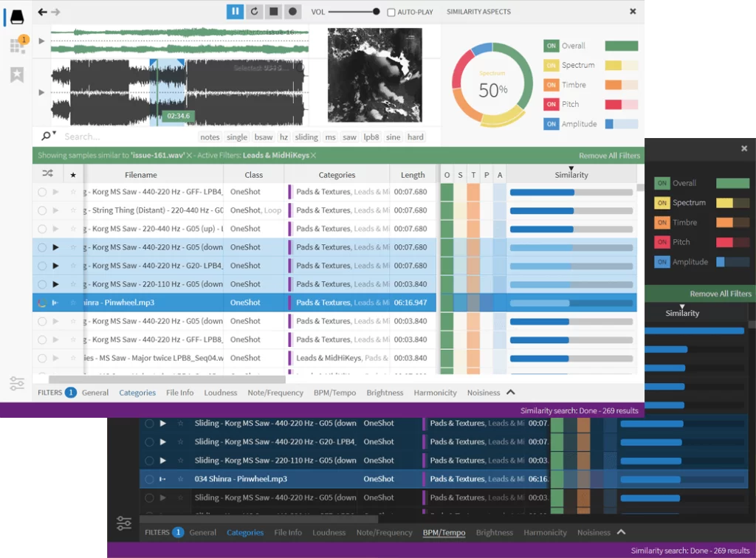Enable the AUTO-PLAY checkbox
Screen dimensions: 756x558
[391, 13]
